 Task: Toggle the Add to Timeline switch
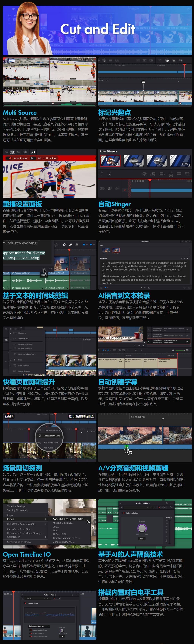(x=33, y=158)
